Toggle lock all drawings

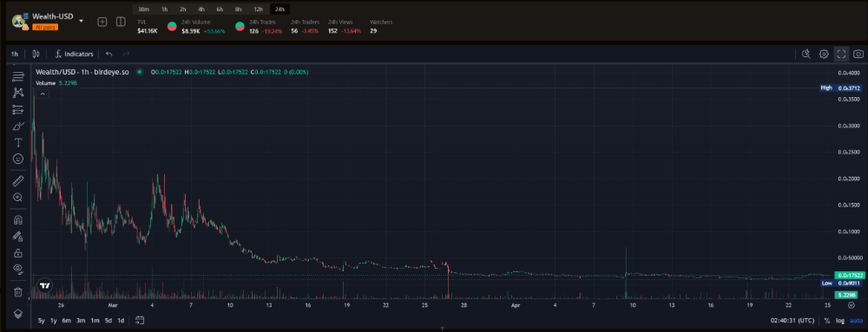click(17, 253)
